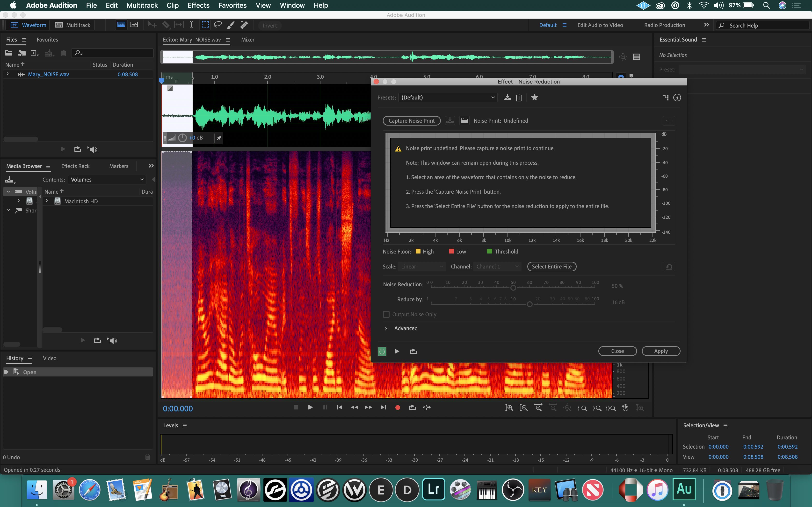
Task: Click the loop playback toggle icon
Action: click(x=413, y=351)
